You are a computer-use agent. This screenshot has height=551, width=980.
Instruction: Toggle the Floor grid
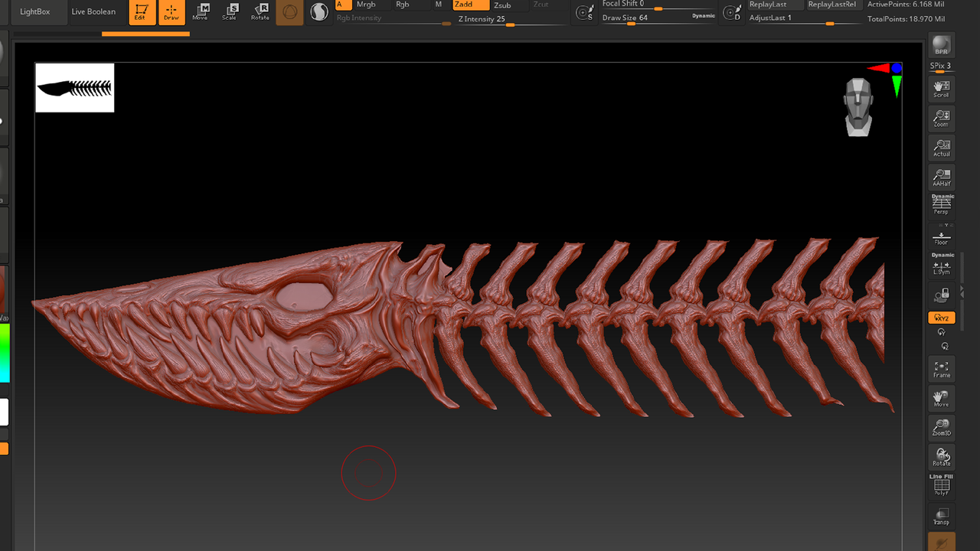(x=941, y=236)
